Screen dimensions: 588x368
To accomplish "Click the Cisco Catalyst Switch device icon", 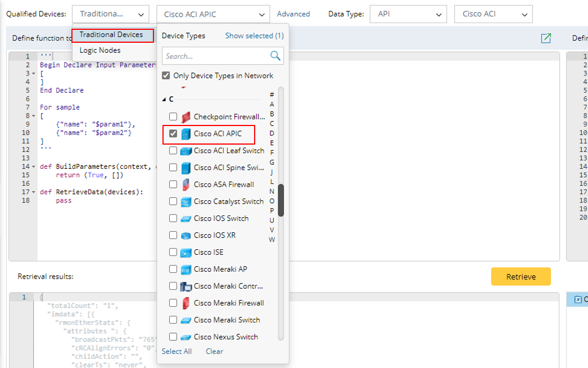I will 186,201.
